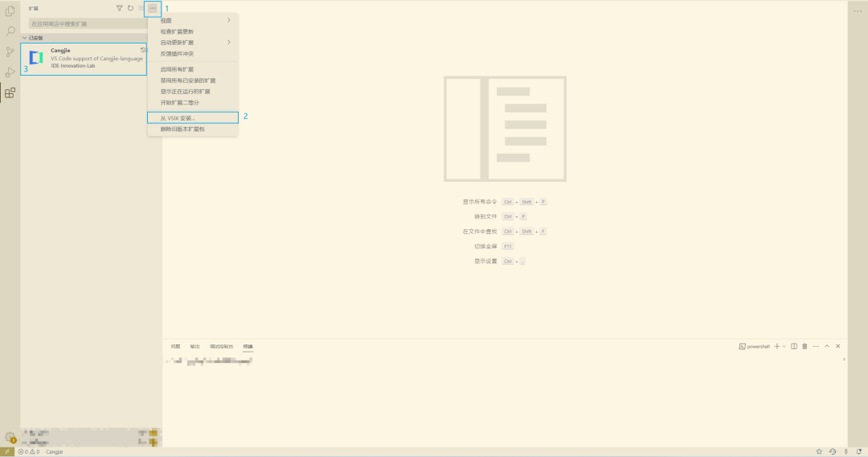The height and width of the screenshot is (457, 868).
Task: Open editor area more actions at top right
Action: [858, 11]
